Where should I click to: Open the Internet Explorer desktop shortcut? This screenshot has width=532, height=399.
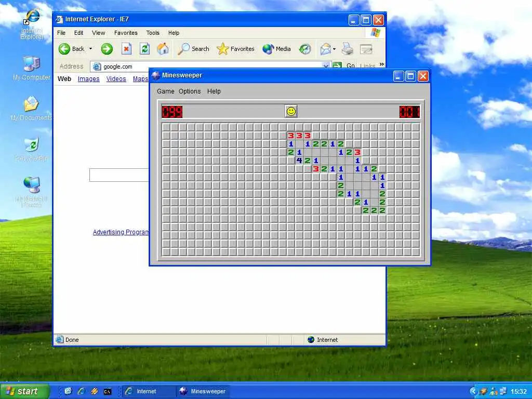32,24
